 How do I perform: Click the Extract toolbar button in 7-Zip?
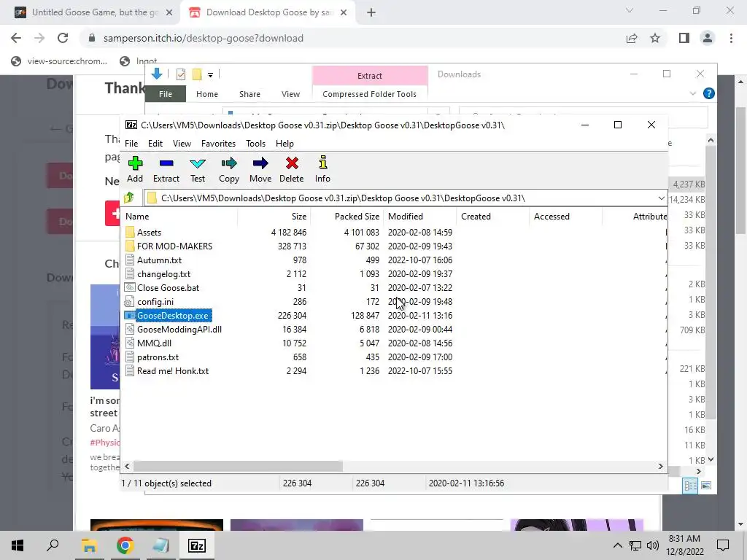pos(166,169)
